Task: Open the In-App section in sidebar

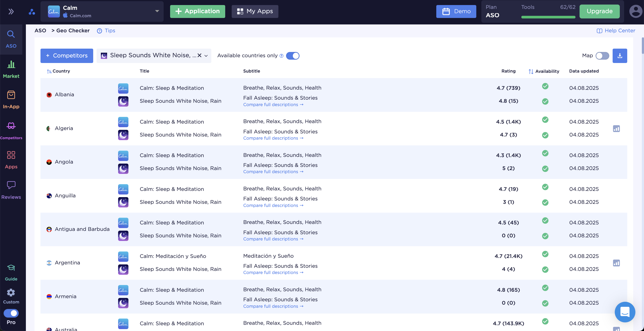Action: [x=11, y=100]
